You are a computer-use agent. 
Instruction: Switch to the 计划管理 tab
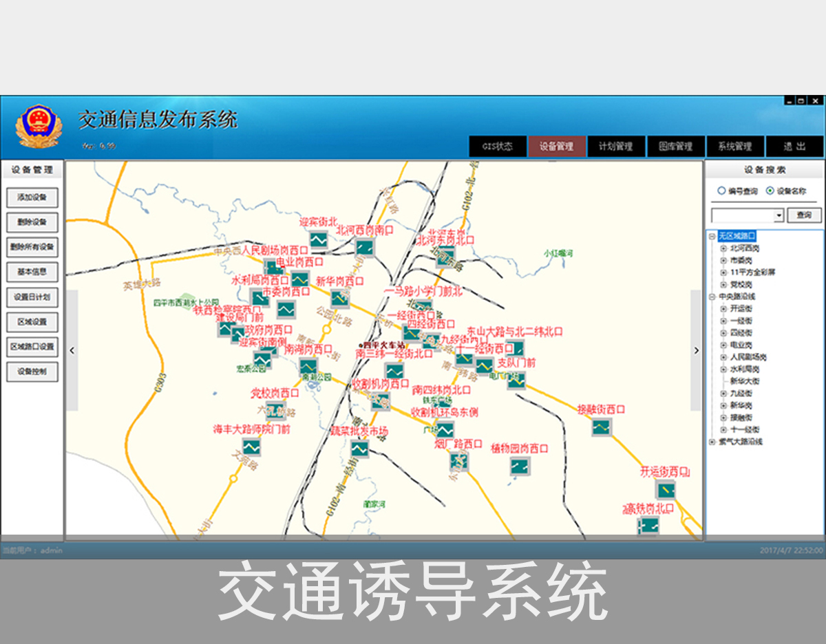tap(617, 147)
